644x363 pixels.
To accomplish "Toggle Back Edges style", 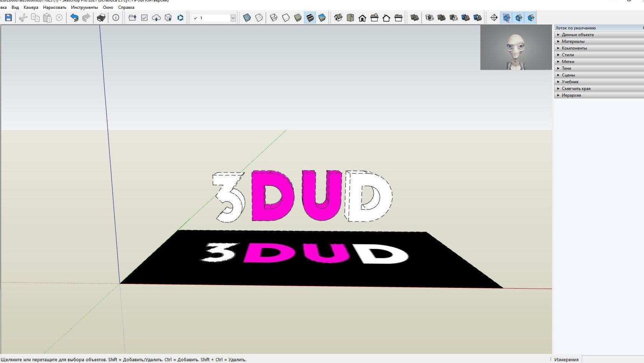I will (x=259, y=18).
